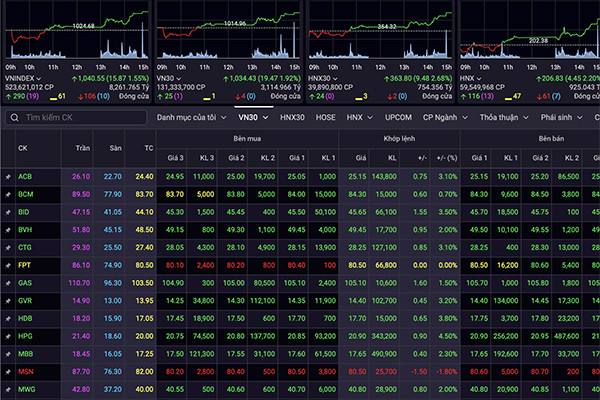Screen dimensions: 600x400
Task: Click the search magnifier icon
Action: [13, 117]
